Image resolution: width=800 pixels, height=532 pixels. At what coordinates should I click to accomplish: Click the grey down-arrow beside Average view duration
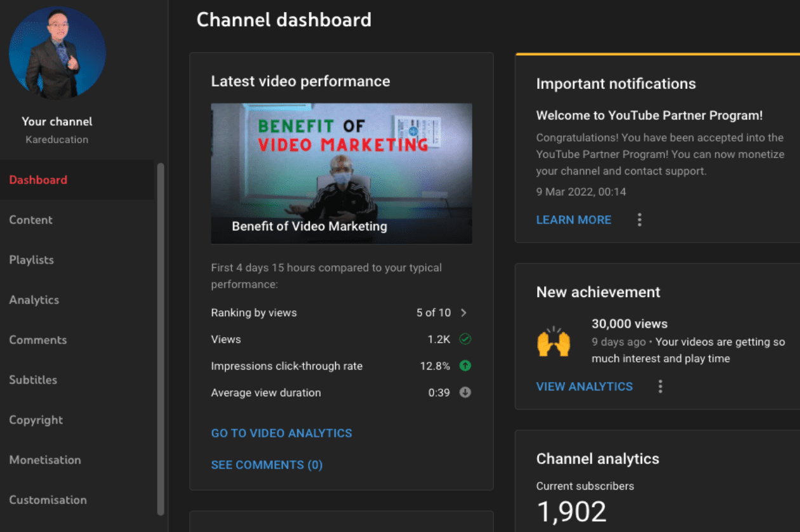[x=465, y=392]
